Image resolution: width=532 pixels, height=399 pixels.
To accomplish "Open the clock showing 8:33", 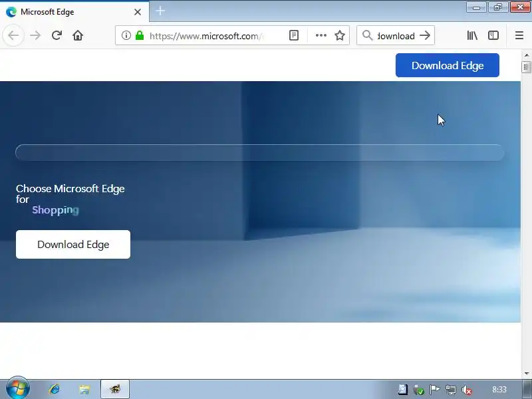I will (x=499, y=390).
